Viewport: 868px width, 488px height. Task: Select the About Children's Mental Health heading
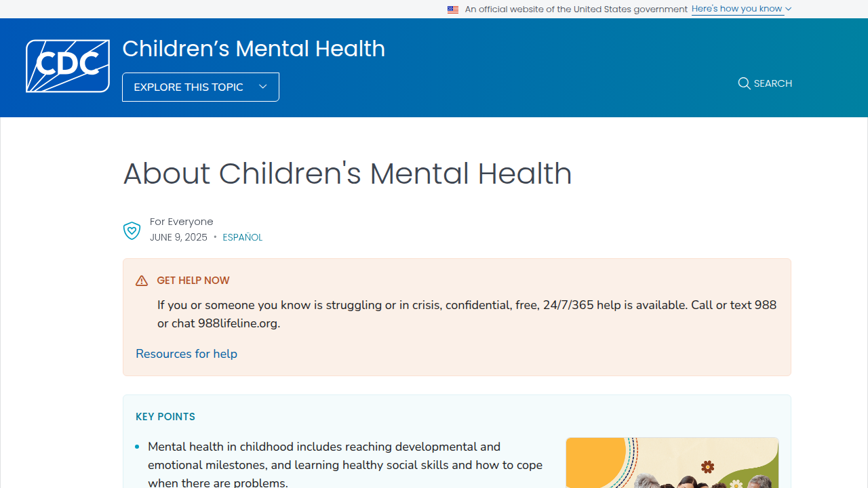click(347, 174)
